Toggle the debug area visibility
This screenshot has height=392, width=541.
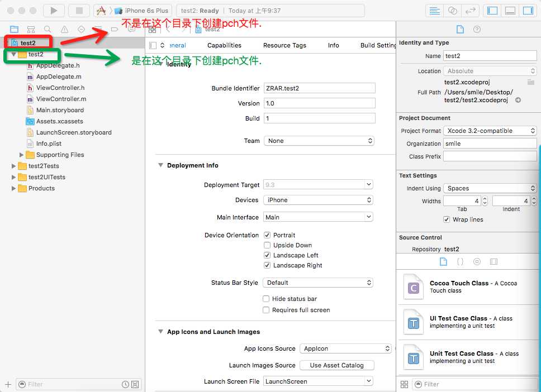pyautogui.click(x=510, y=11)
